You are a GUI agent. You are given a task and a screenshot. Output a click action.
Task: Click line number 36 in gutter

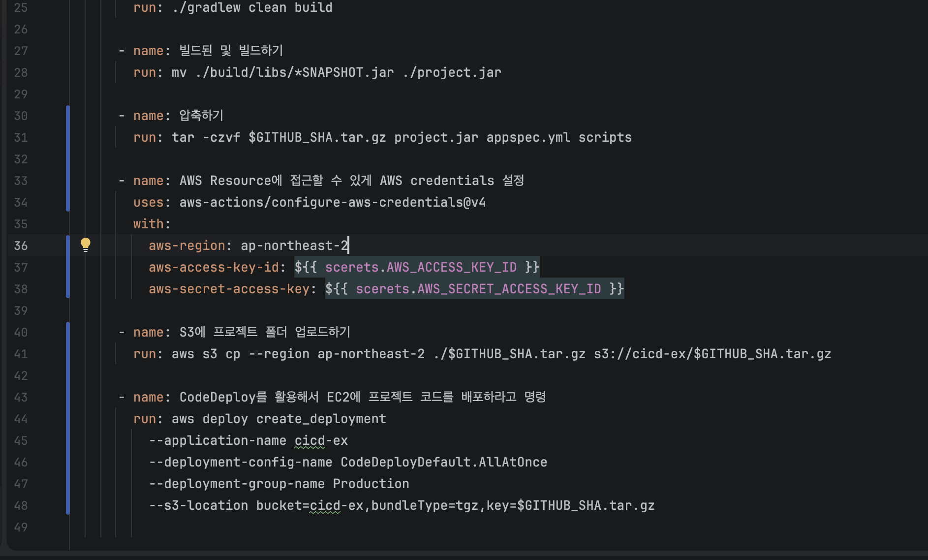(21, 246)
